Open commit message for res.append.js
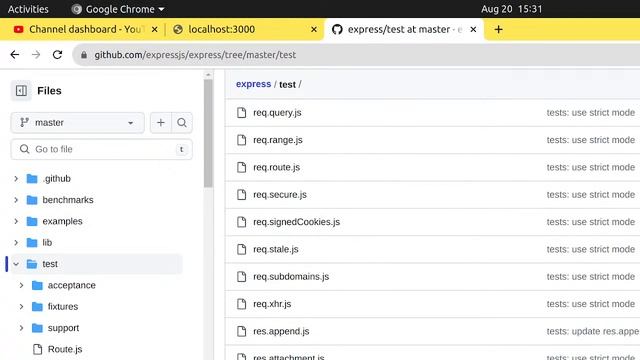Viewport: 640px width, 360px height. [593, 331]
